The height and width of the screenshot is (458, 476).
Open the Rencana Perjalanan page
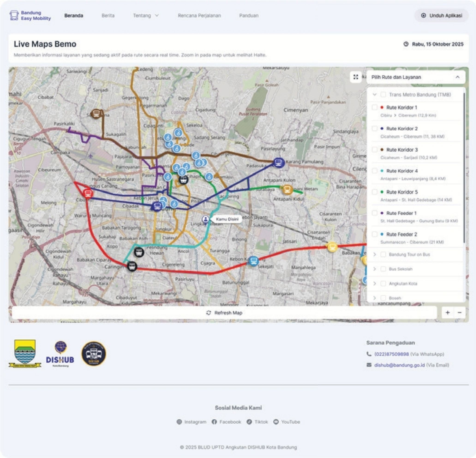(199, 15)
